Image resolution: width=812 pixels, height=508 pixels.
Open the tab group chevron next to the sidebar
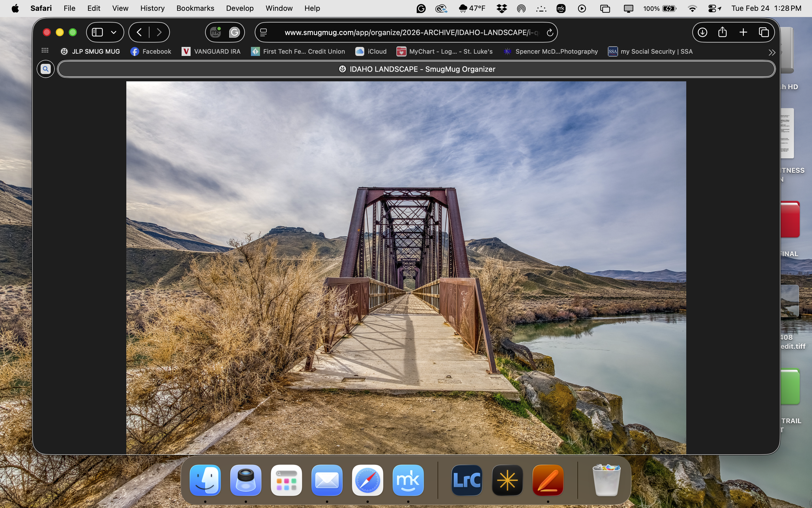pos(114,32)
